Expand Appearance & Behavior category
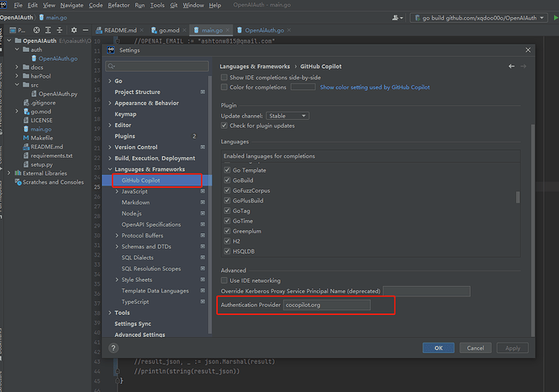 [110, 103]
